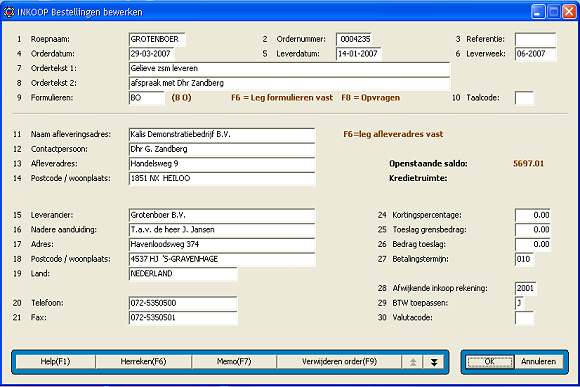Viewport: 580px width, 387px height.
Task: Edit the Leverdatum field 14-01-2007
Action: click(x=359, y=54)
